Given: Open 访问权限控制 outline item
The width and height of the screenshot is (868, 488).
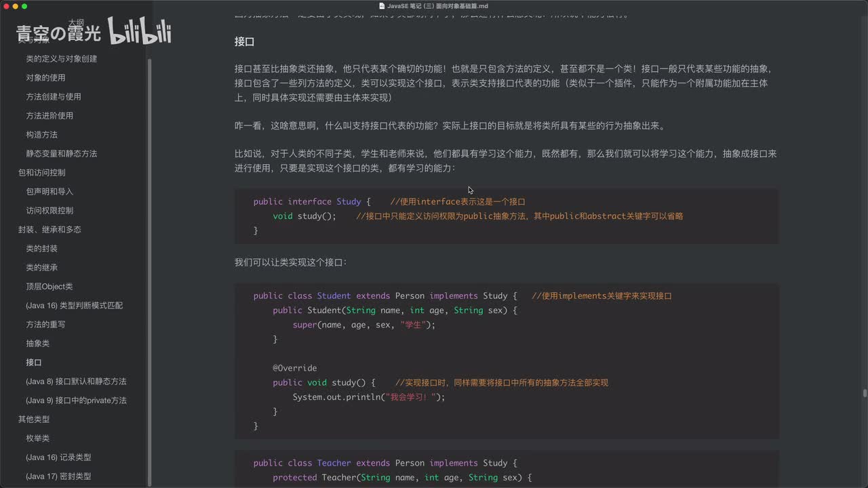Looking at the screenshot, I should click(50, 211).
